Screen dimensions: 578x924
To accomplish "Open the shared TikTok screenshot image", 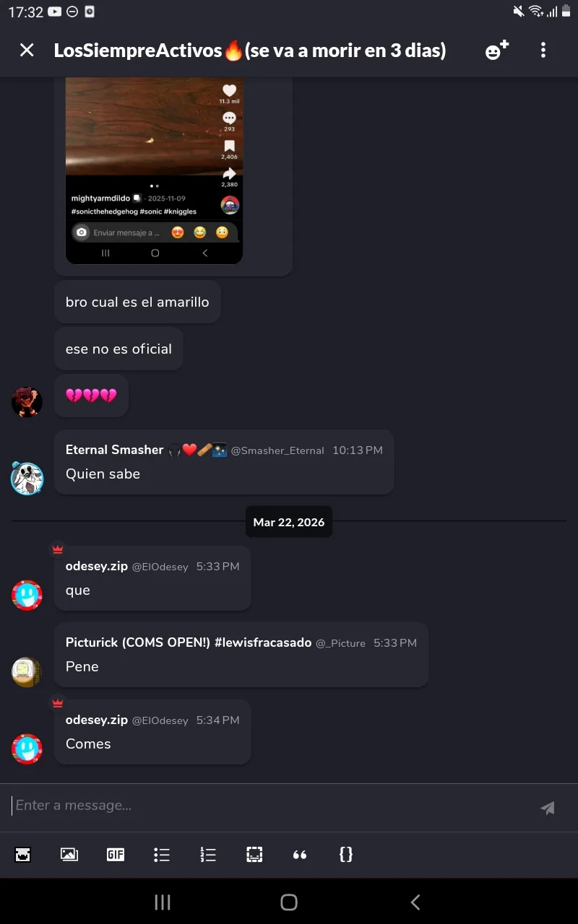I will tap(154, 170).
